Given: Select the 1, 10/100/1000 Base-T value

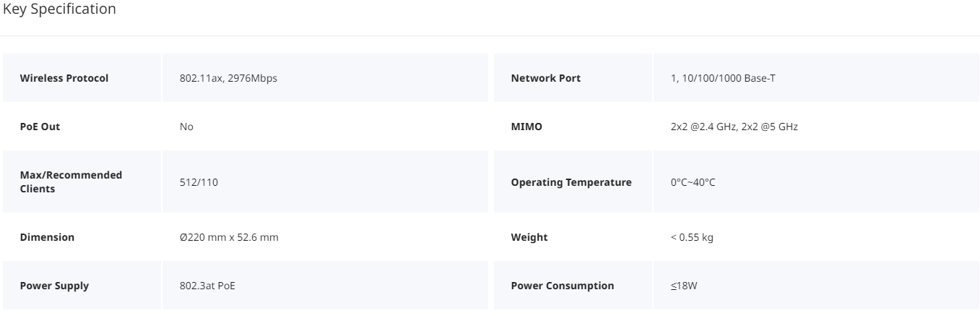Looking at the screenshot, I should click(723, 78).
